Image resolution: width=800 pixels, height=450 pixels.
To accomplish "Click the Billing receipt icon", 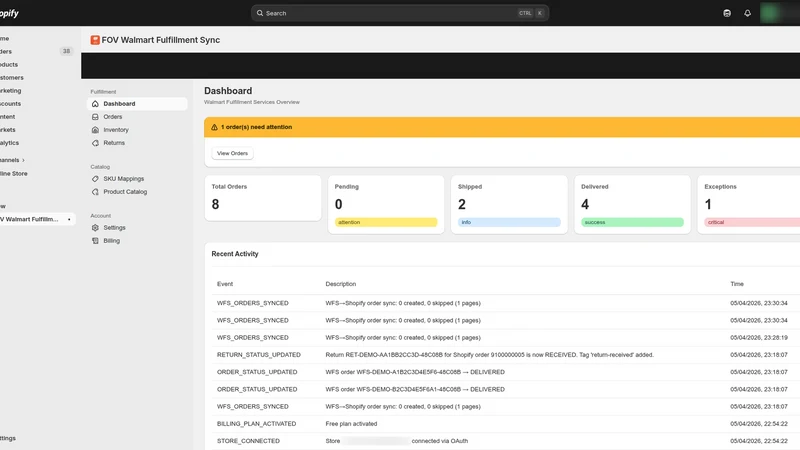I will 95,241.
